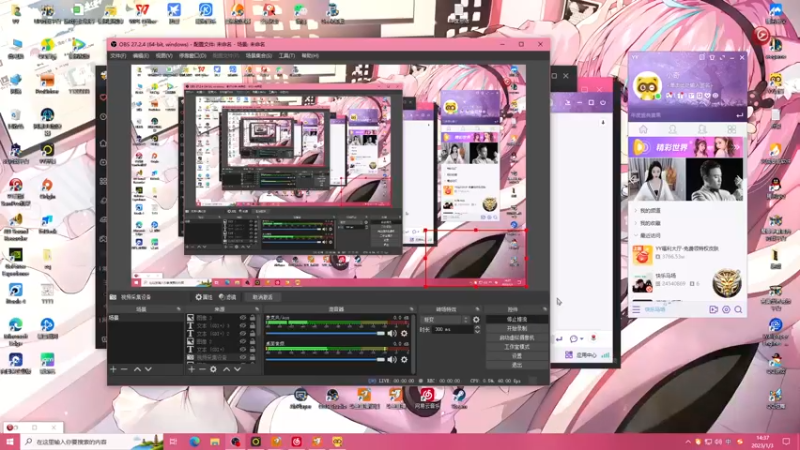Screen dimensions: 800x450
Task: Click YY video play icon at bottom
Action: coord(713,309)
